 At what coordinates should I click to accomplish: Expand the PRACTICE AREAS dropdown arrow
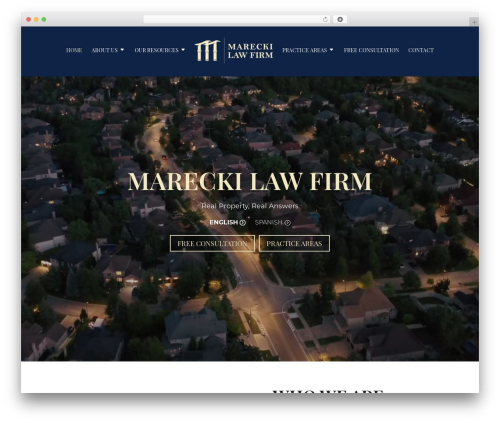click(x=331, y=50)
